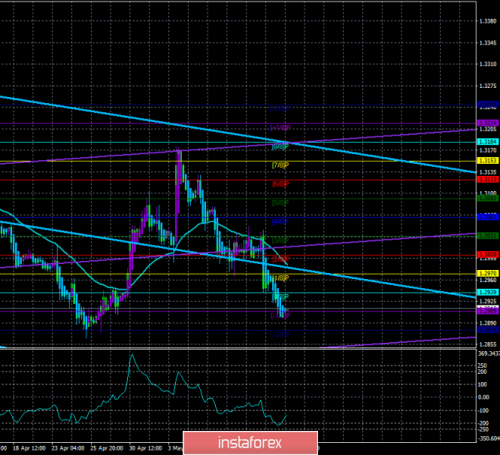The width and height of the screenshot is (500, 455).
Task: Select the yellow 1.3153 level tag
Action: 488,161
